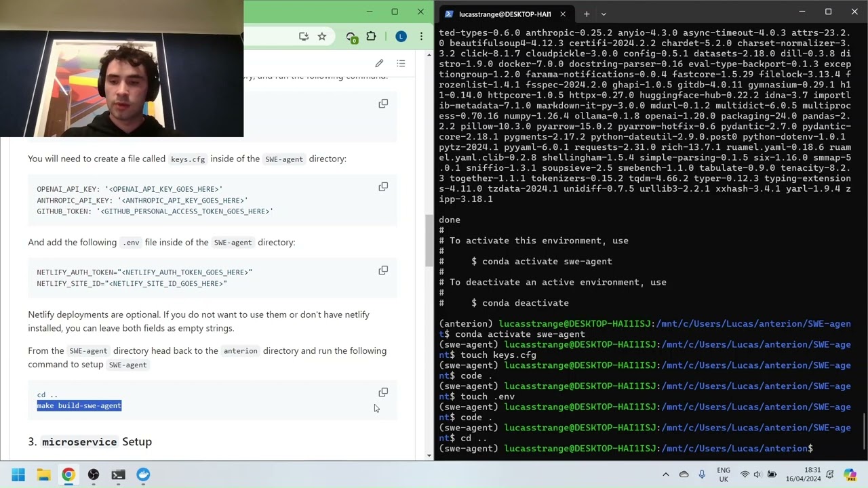Click the NETLIFY_AUTH_TOKEN line

coord(144,272)
